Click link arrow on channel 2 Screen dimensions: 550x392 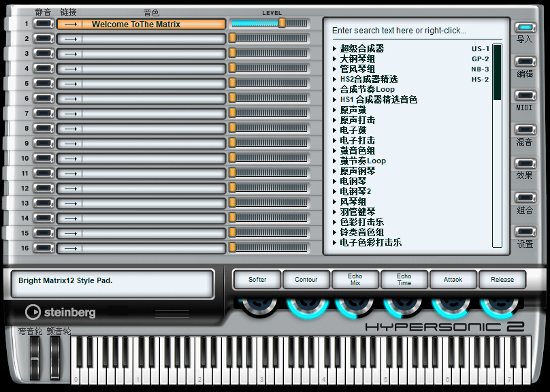click(71, 39)
